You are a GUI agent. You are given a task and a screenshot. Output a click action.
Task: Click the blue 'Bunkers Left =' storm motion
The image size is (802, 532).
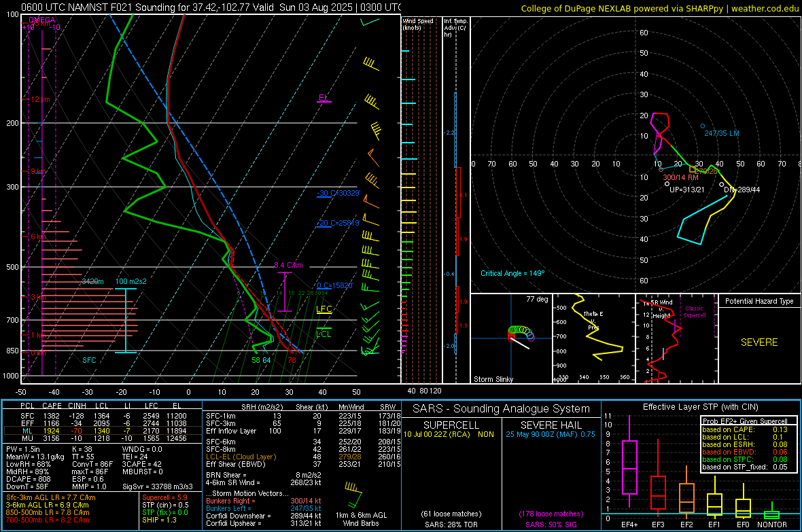point(264,508)
